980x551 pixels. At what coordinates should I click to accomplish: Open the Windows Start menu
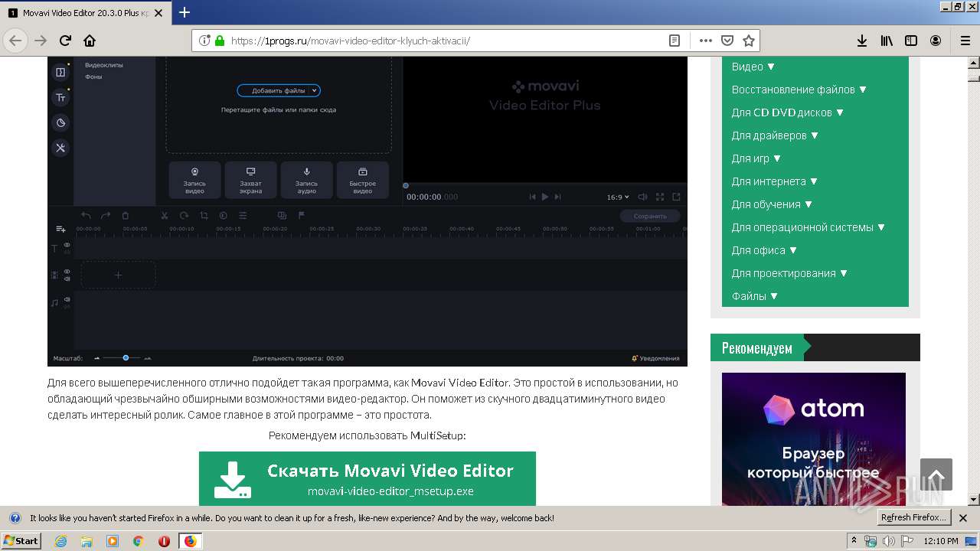[21, 540]
